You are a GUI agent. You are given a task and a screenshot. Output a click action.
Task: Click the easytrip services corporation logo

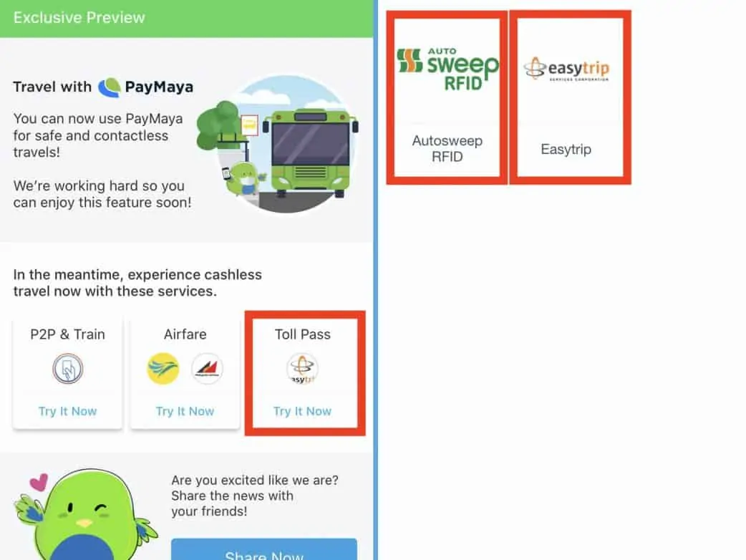[x=566, y=69]
